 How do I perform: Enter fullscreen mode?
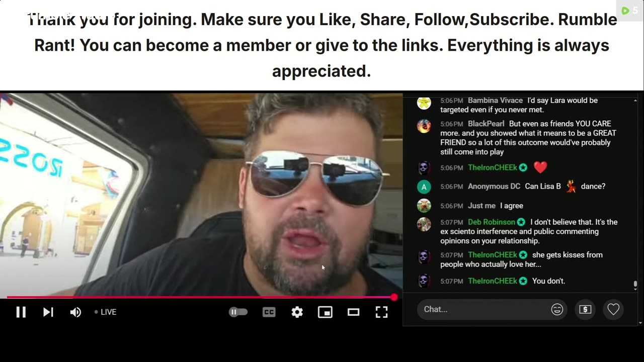381,312
